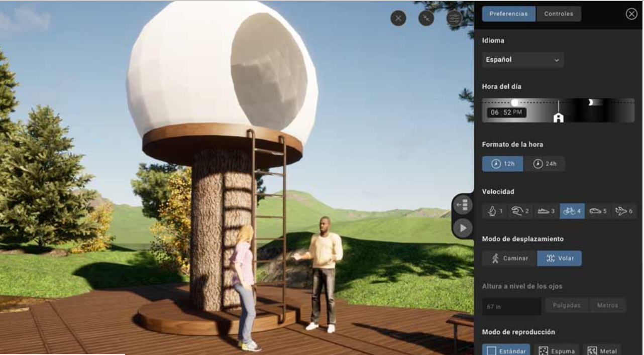The width and height of the screenshot is (644, 355).
Task: Click the collapse fullscreen arrows icon
Action: 426,19
